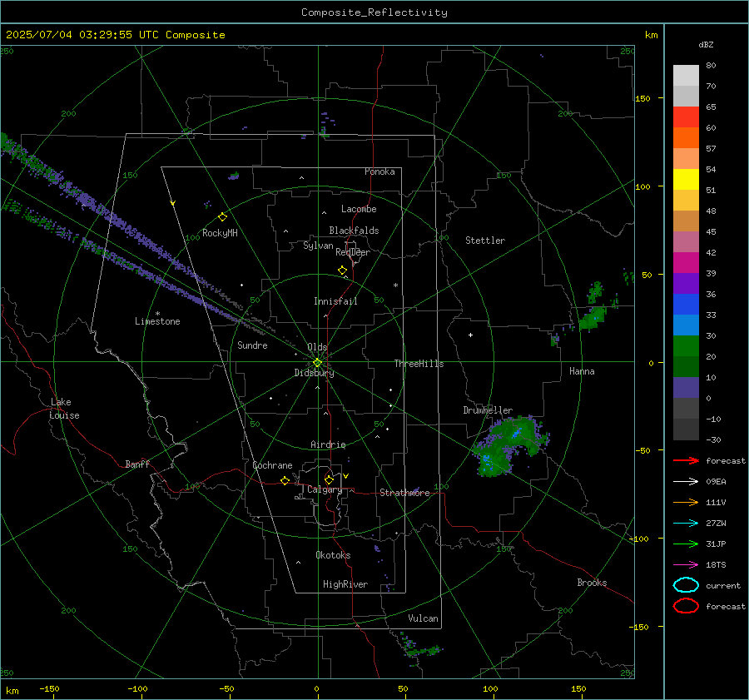Viewport: 749px width, 700px height.
Task: Select the white 09EA arrow icon
Action: point(686,482)
